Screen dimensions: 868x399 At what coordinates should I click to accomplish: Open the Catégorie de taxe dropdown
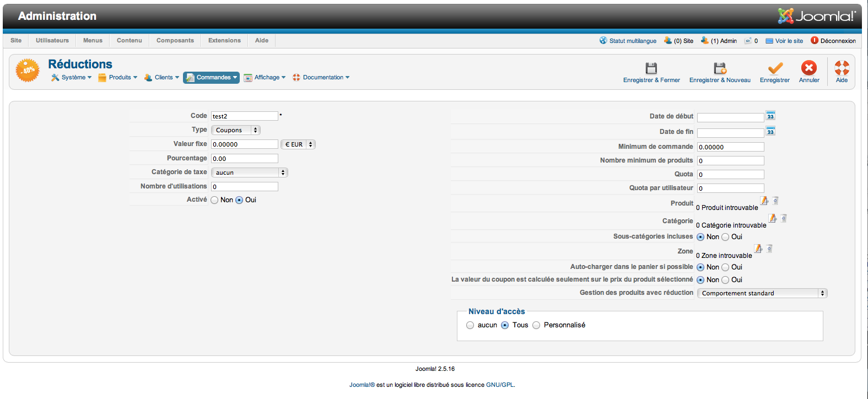coord(250,172)
